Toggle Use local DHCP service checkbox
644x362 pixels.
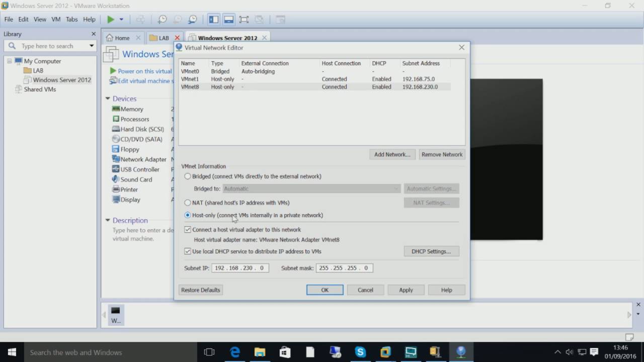[x=188, y=251]
